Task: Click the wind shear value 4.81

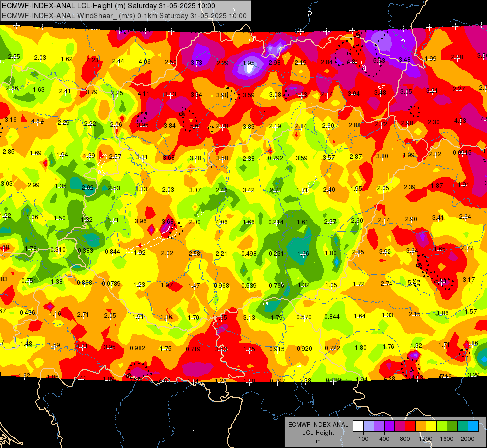Action: tap(352, 62)
